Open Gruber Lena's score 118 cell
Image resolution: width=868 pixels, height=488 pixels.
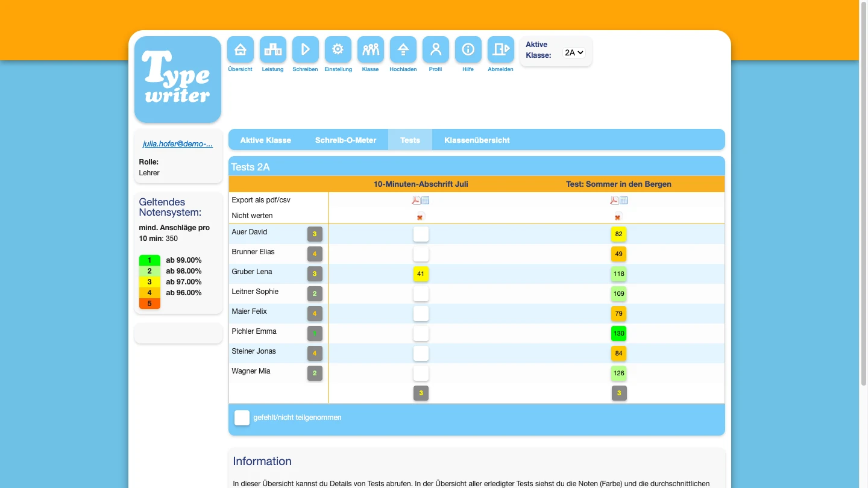(619, 274)
